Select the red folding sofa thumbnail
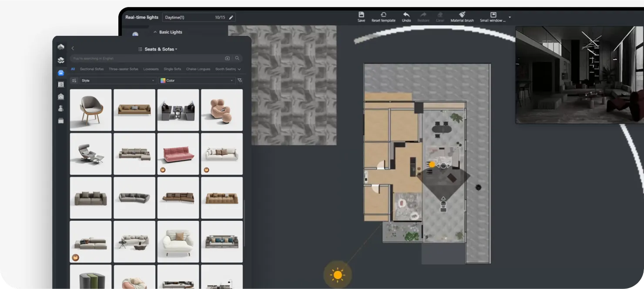This screenshot has height=289, width=644. tap(178, 154)
